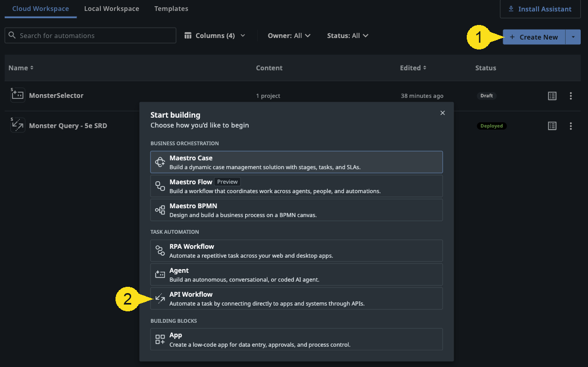Choose the Maestro Case option
The width and height of the screenshot is (588, 367).
[x=296, y=162]
